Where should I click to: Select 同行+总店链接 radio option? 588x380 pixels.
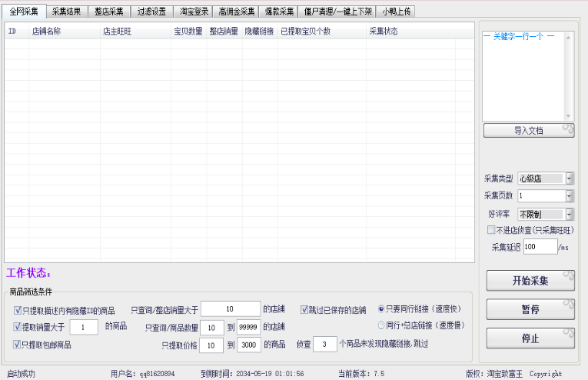(x=381, y=325)
